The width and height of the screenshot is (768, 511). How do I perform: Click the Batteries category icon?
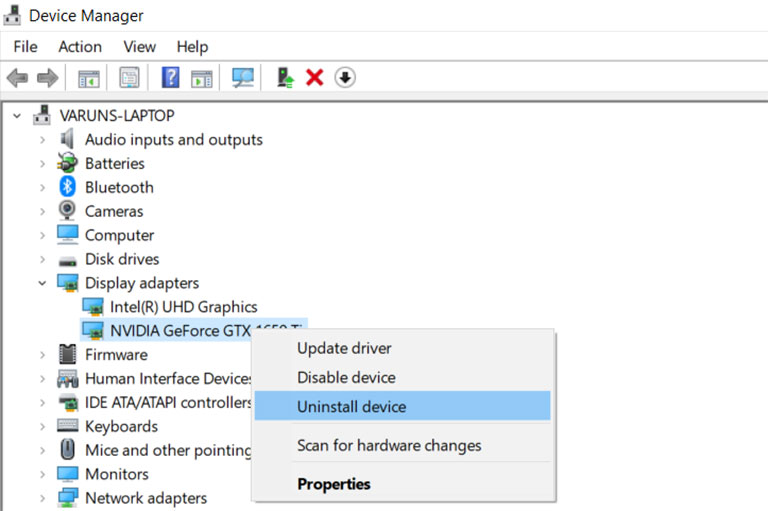click(67, 163)
